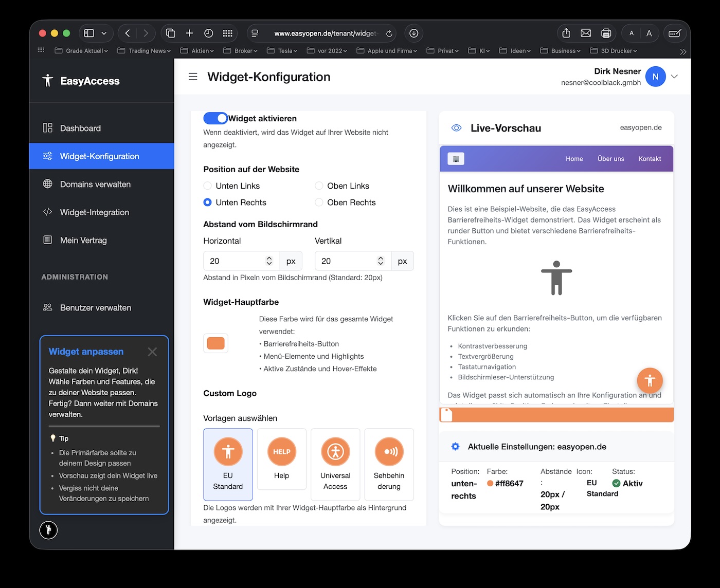720x588 pixels.
Task: Click the accessibility icon in the bottom-left corner
Action: [x=48, y=530]
